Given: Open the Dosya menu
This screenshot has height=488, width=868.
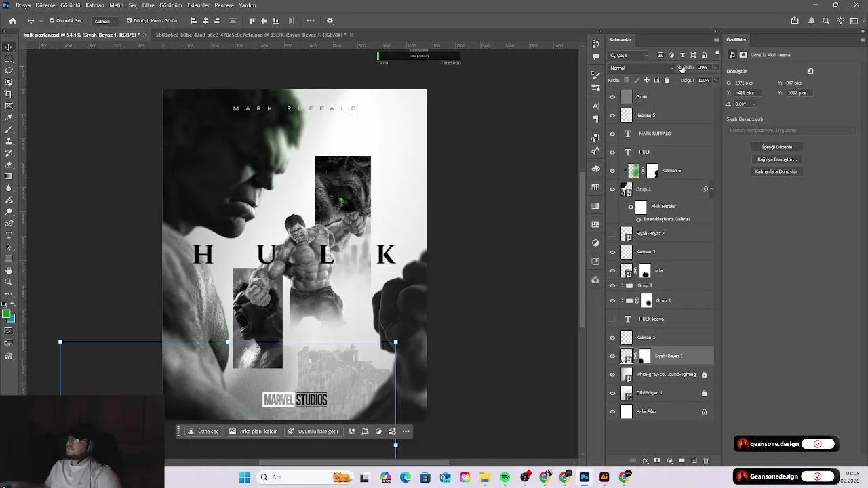Looking at the screenshot, I should 23,5.
